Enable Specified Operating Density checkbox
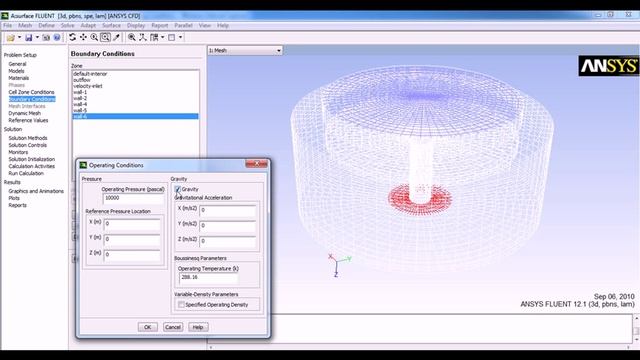Image resolution: width=640 pixels, height=360 pixels. pos(181,304)
